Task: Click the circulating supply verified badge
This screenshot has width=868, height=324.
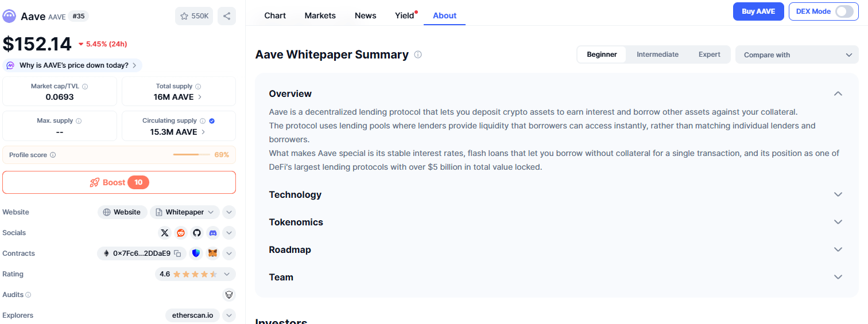Action: tap(212, 121)
